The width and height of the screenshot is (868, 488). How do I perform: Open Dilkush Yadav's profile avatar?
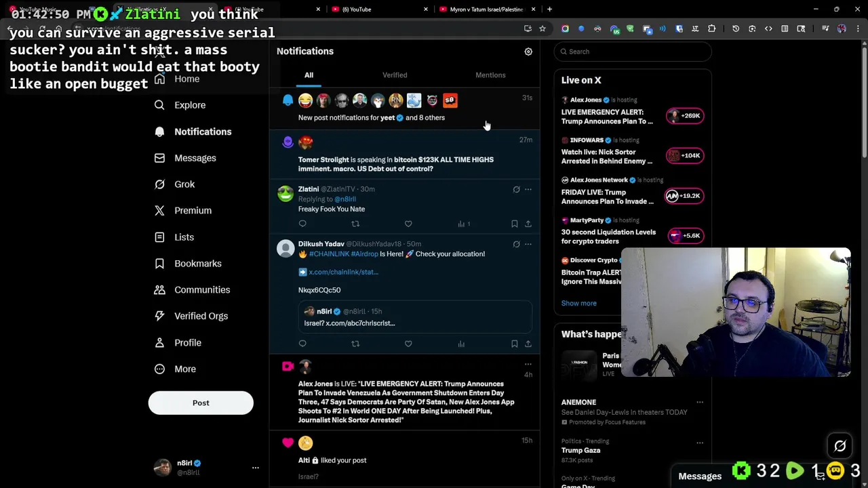pos(285,249)
